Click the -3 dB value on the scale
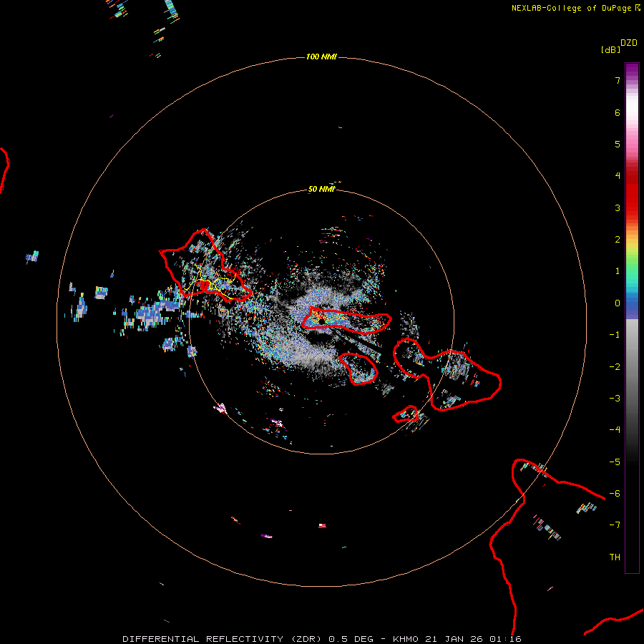The width and height of the screenshot is (644, 644). point(615,399)
